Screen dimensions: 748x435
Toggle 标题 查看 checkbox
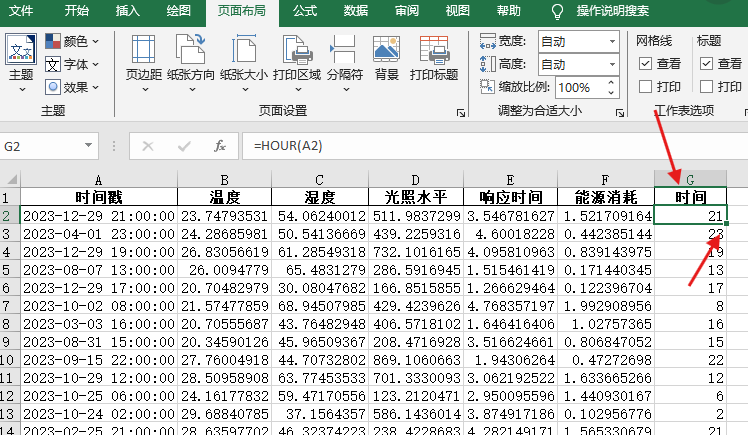706,63
